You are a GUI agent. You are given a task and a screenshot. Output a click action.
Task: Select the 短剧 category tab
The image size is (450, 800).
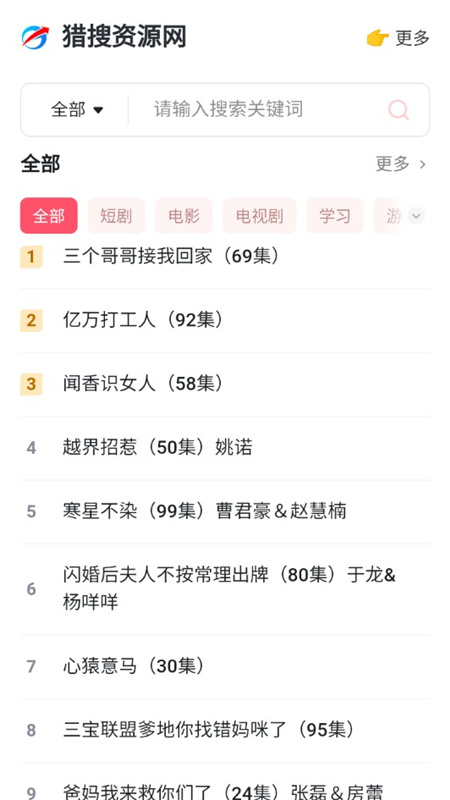(x=116, y=216)
